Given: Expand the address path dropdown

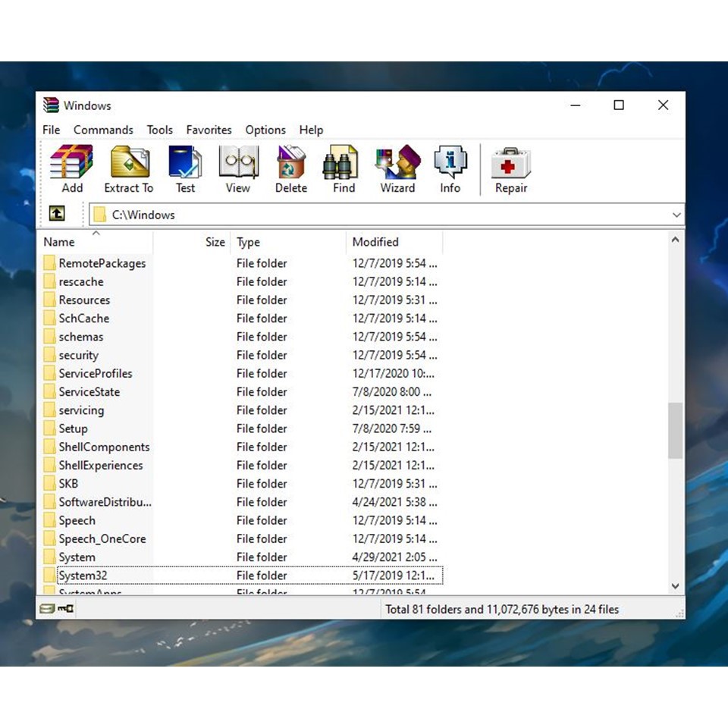Looking at the screenshot, I should (x=676, y=215).
